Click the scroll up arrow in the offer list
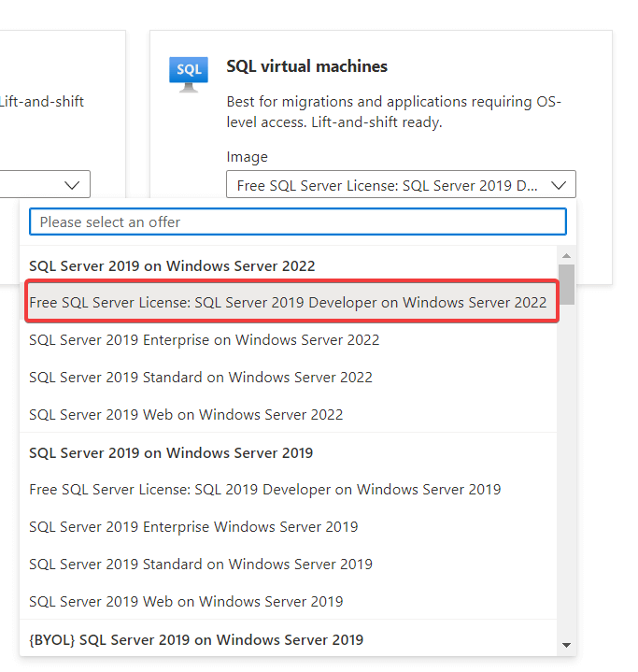 [x=566, y=255]
